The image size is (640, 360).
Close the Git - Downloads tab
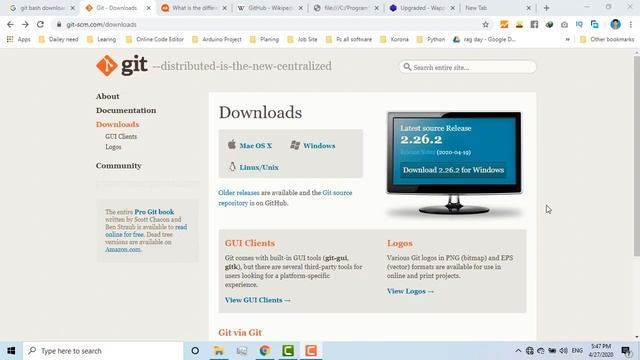tap(149, 8)
